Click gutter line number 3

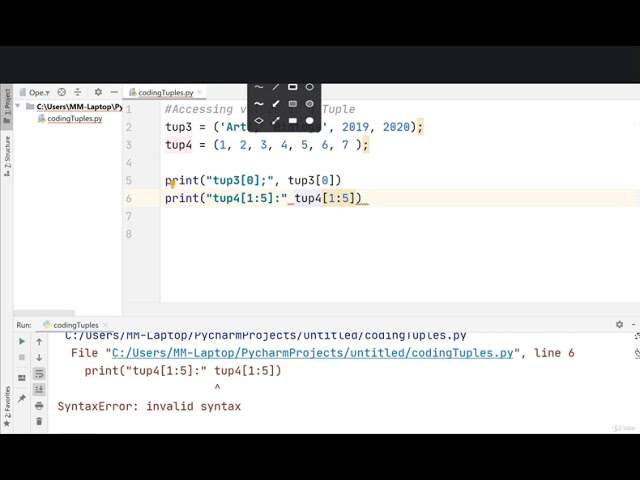(129, 145)
